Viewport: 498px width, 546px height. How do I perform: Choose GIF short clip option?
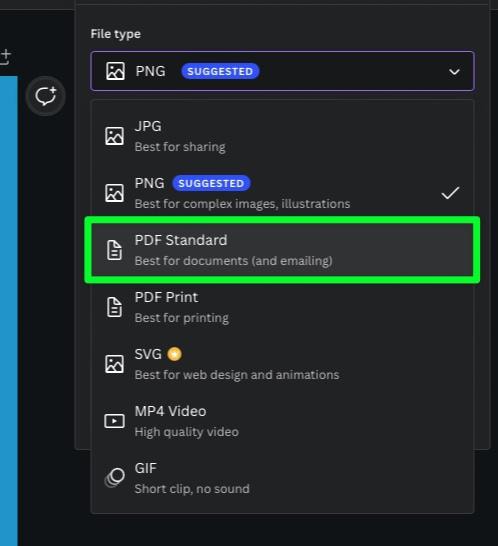point(282,478)
